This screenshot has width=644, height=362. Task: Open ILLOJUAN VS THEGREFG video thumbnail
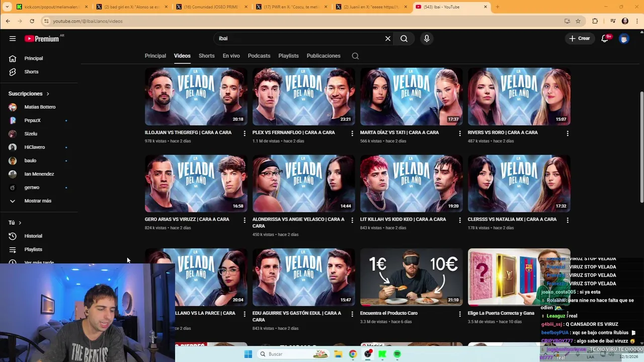click(x=196, y=97)
